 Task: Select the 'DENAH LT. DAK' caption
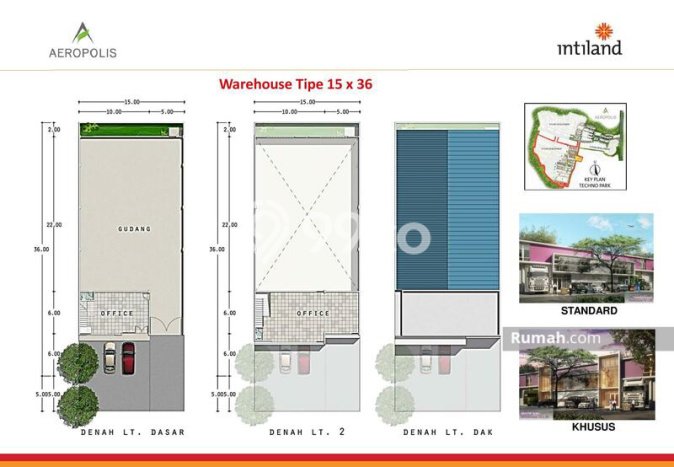pyautogui.click(x=448, y=432)
